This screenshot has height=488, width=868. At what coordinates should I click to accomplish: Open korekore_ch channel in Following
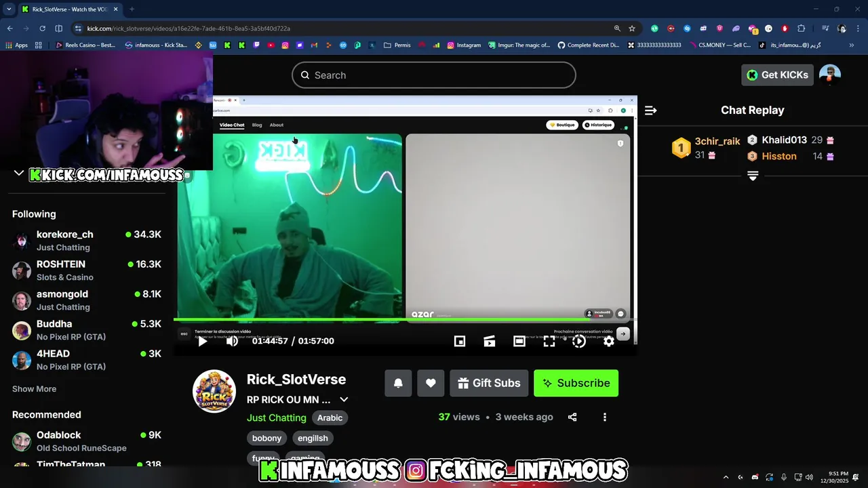pyautogui.click(x=87, y=241)
